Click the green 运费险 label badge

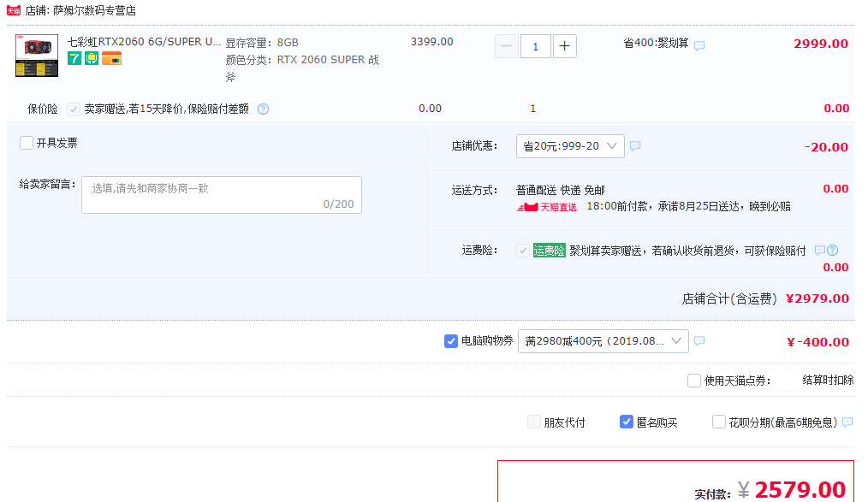click(x=550, y=251)
